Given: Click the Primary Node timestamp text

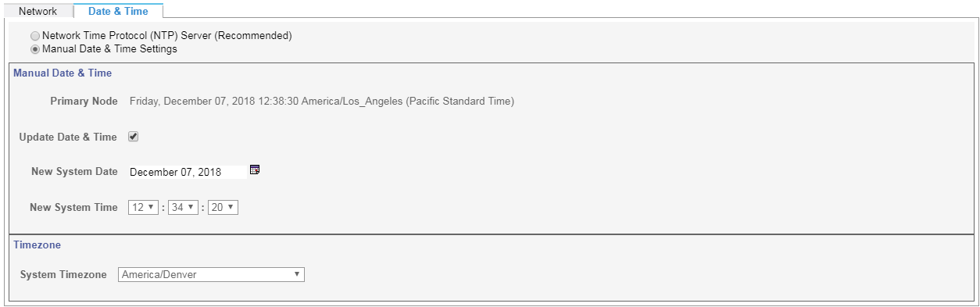Looking at the screenshot, I should [x=322, y=102].
